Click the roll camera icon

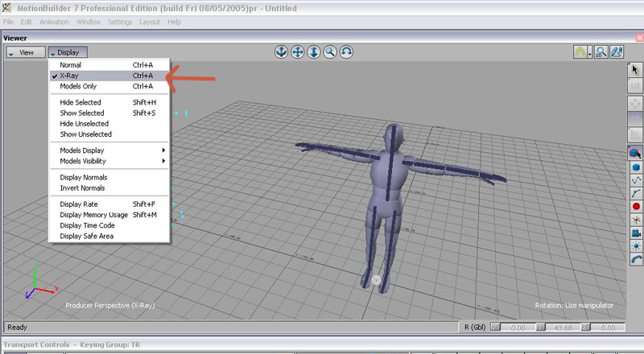point(346,51)
